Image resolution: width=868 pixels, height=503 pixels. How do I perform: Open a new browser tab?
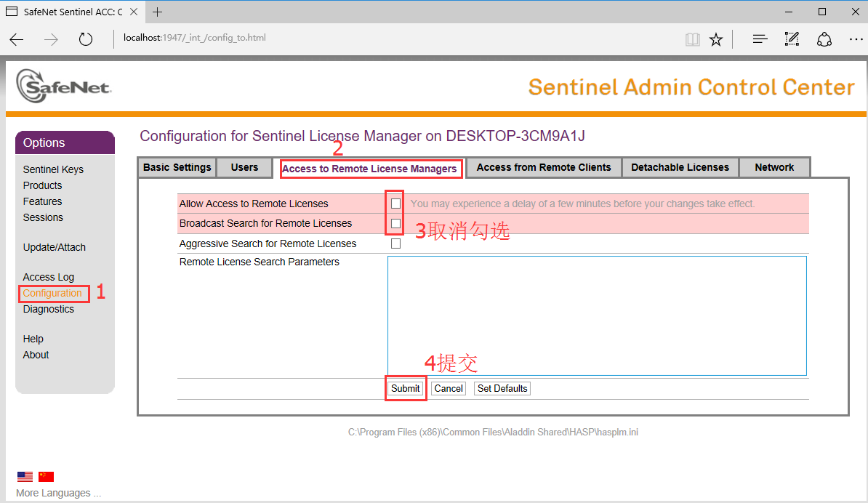(x=157, y=12)
